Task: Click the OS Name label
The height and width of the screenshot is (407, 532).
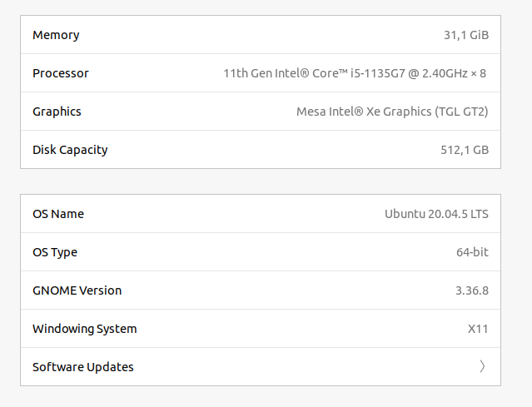Action: tap(58, 214)
